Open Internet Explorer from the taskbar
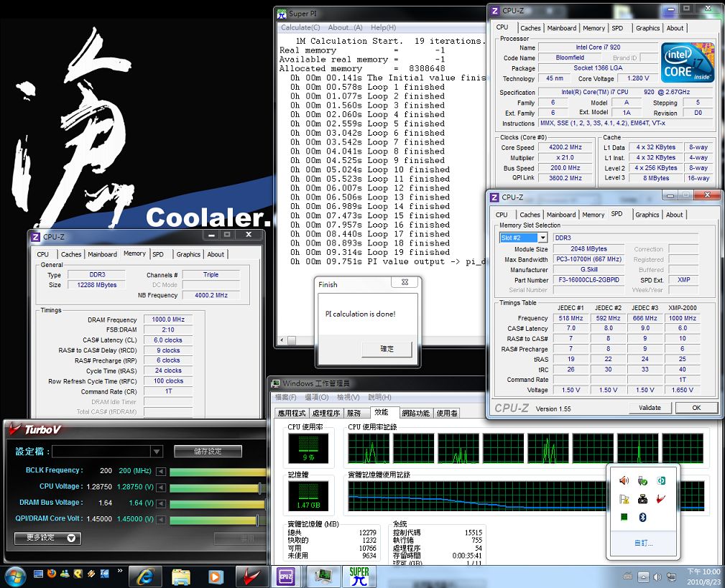This screenshot has width=725, height=588. click(145, 577)
